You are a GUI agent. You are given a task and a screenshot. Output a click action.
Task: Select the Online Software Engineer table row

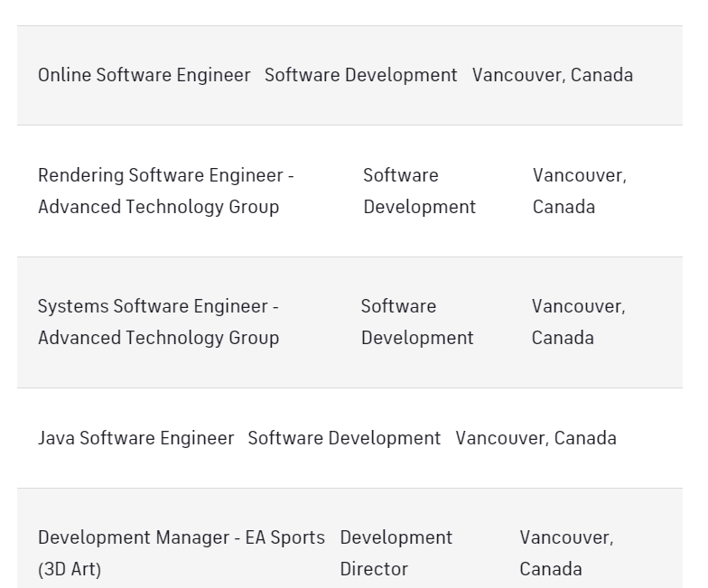click(350, 76)
